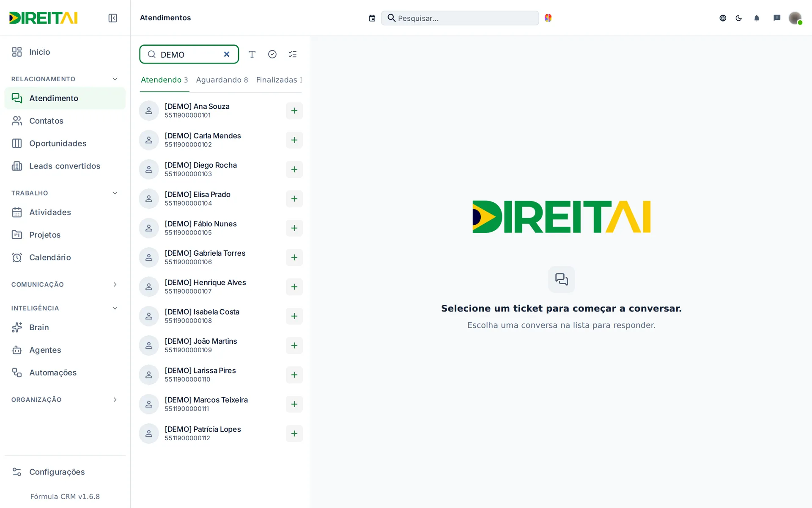Viewport: 812px width, 508px height.
Task: Click Larissa Pires' avatar icon
Action: coord(149,375)
